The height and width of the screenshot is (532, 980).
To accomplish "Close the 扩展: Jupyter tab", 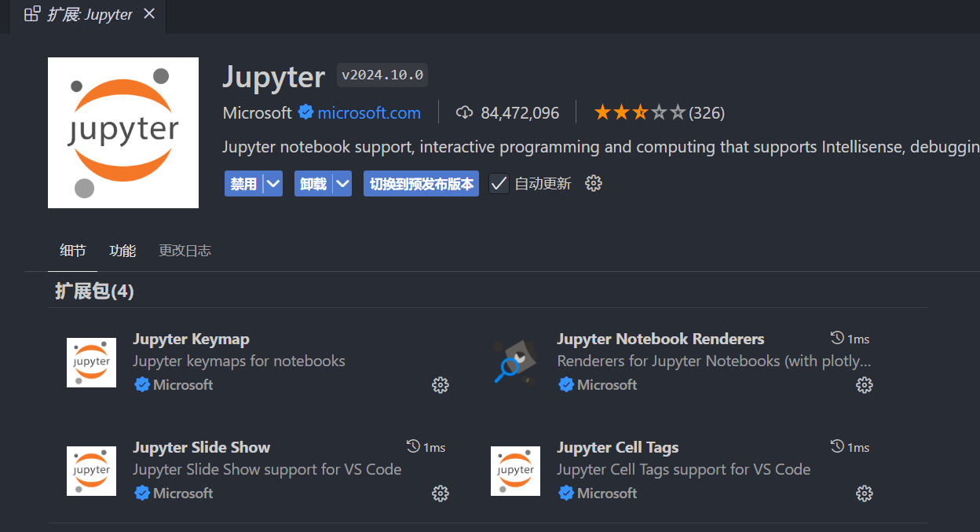I will click(x=149, y=14).
